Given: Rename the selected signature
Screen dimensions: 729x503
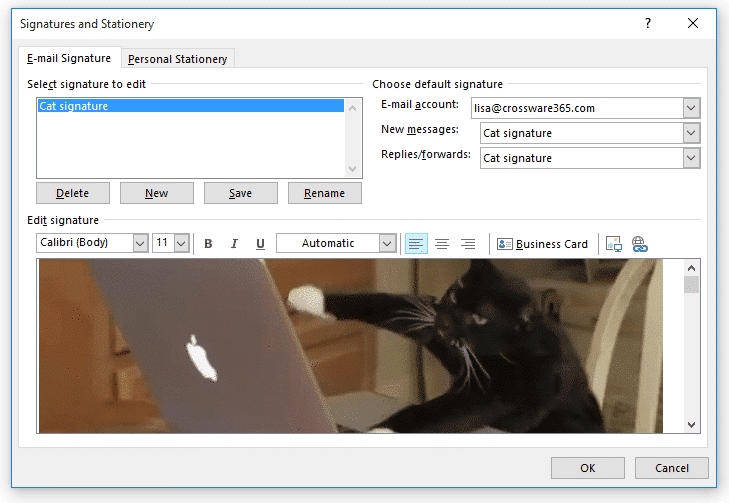Looking at the screenshot, I should coord(325,193).
